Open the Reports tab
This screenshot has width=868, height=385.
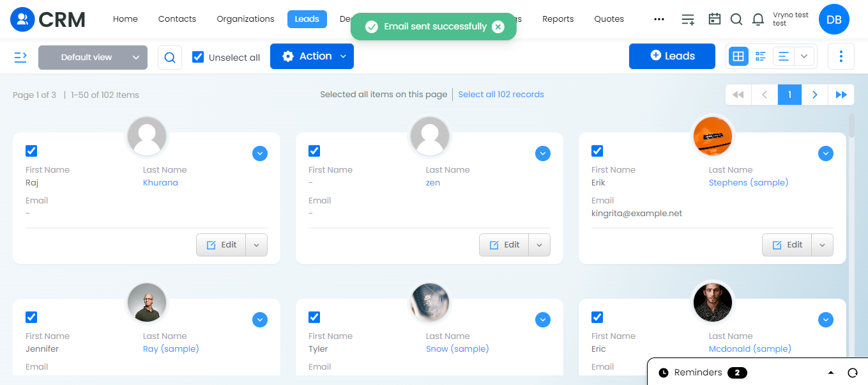point(558,19)
